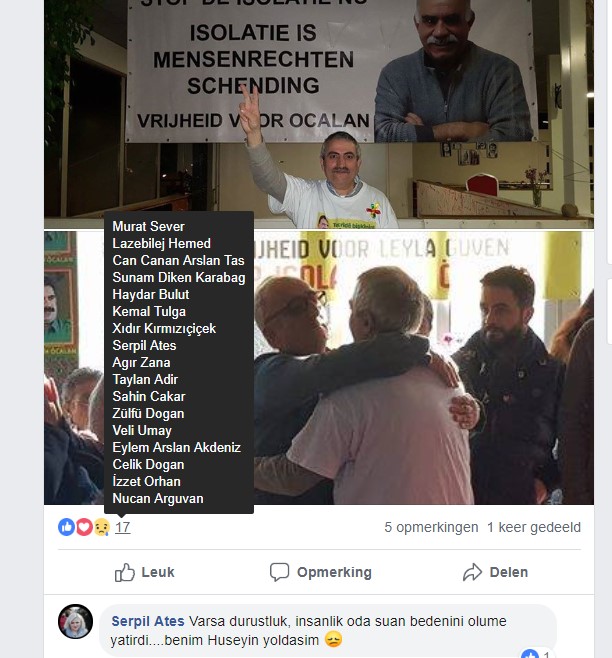This screenshot has width=612, height=658.
Task: Click the thumbs-up icon beside Leuk
Action: point(125,572)
